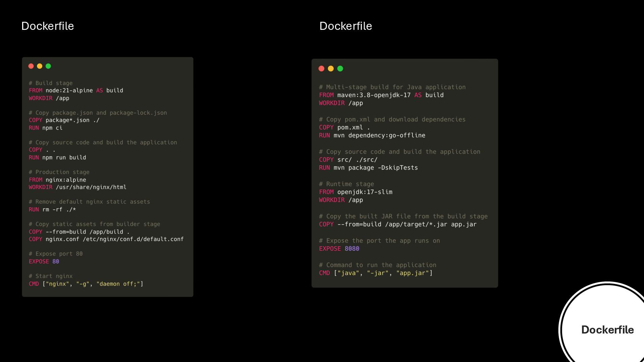Click the nginx CMD daemon off line
This screenshot has width=644, height=362.
coord(86,284)
